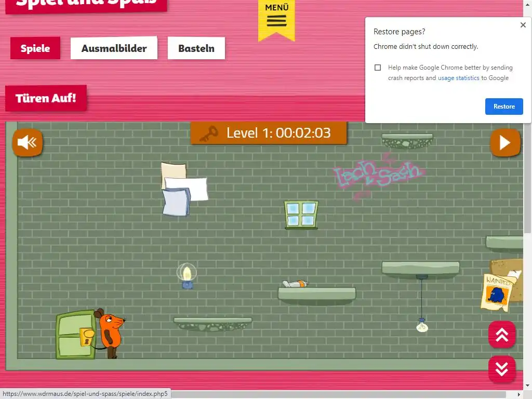Mute the game sound speaker icon
Image resolution: width=532 pixels, height=399 pixels.
(x=28, y=142)
